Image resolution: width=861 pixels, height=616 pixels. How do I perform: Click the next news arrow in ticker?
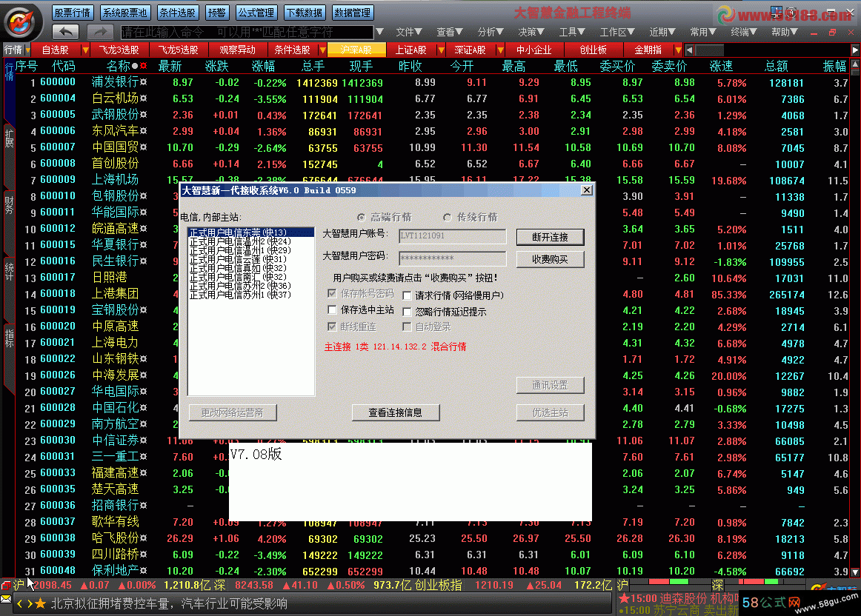(x=29, y=604)
